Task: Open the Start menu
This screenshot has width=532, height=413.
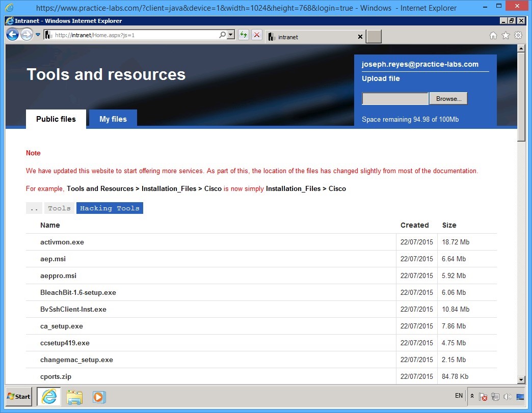Action: coord(18,397)
